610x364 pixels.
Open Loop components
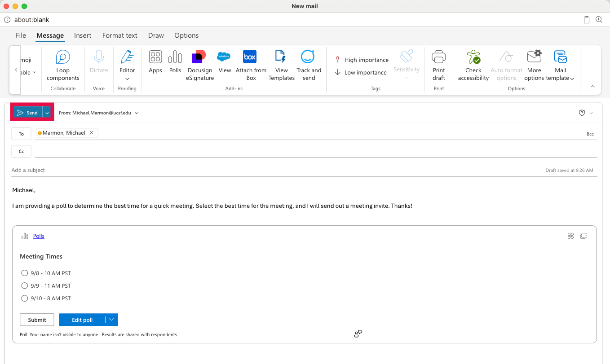point(63,65)
